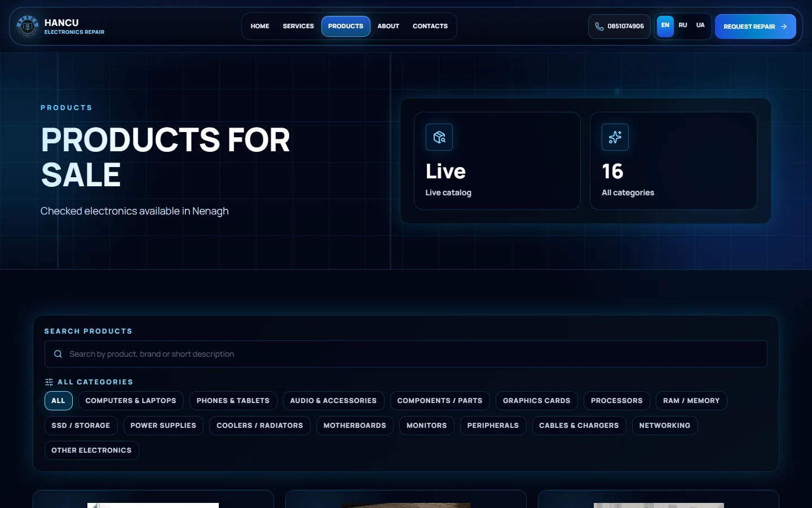The width and height of the screenshot is (812, 508).
Task: Filter by Processors category
Action: click(x=617, y=401)
